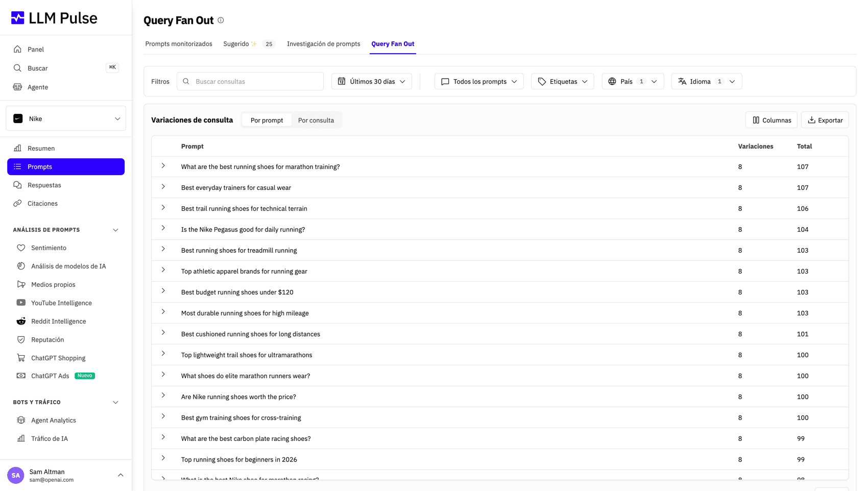868x491 pixels.
Task: Expand the cushioned shoes long distances row
Action: click(x=163, y=333)
